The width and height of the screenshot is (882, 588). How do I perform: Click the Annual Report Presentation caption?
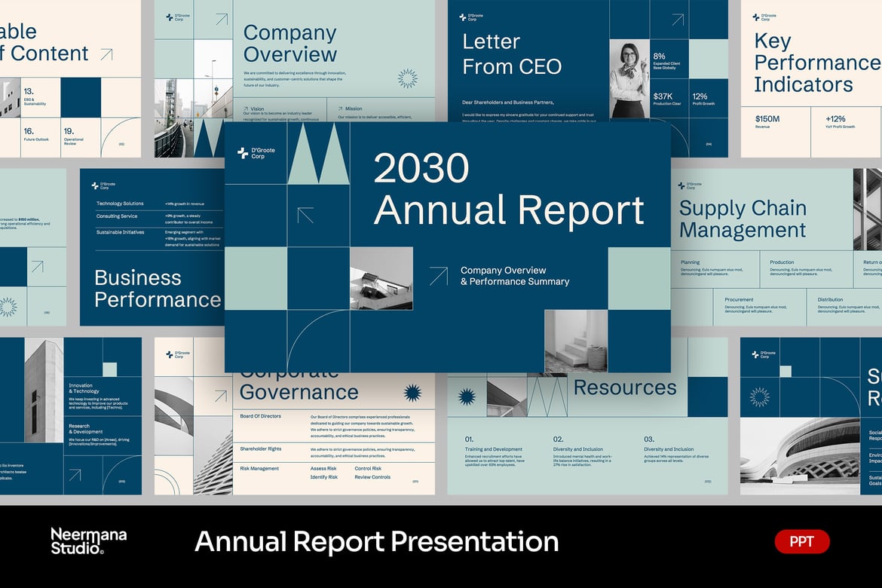click(377, 541)
